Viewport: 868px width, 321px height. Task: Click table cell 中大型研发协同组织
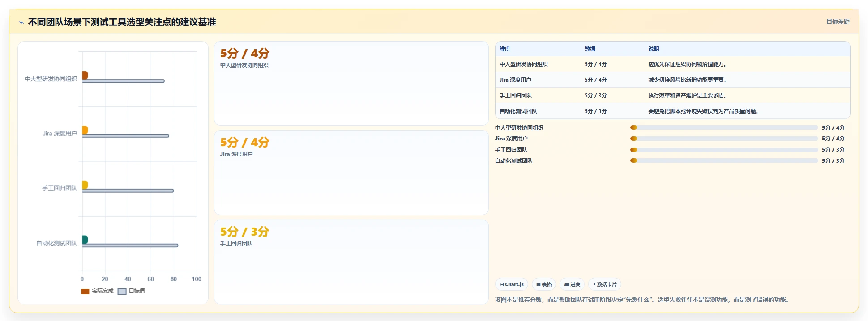tap(524, 64)
